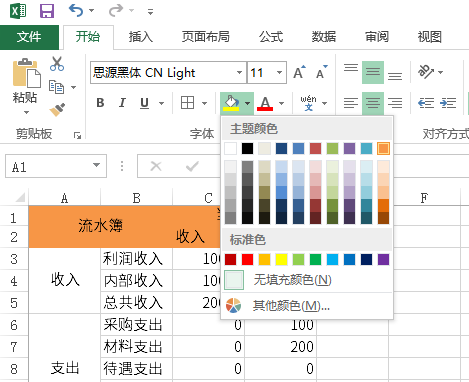The image size is (469, 382).
Task: Click the Undo arrow icon
Action: click(x=76, y=11)
